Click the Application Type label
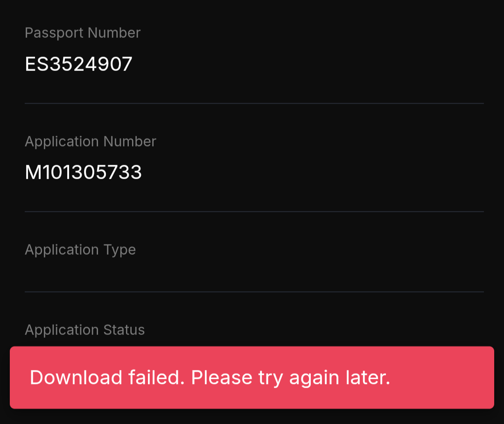The width and height of the screenshot is (504, 424). click(x=80, y=250)
